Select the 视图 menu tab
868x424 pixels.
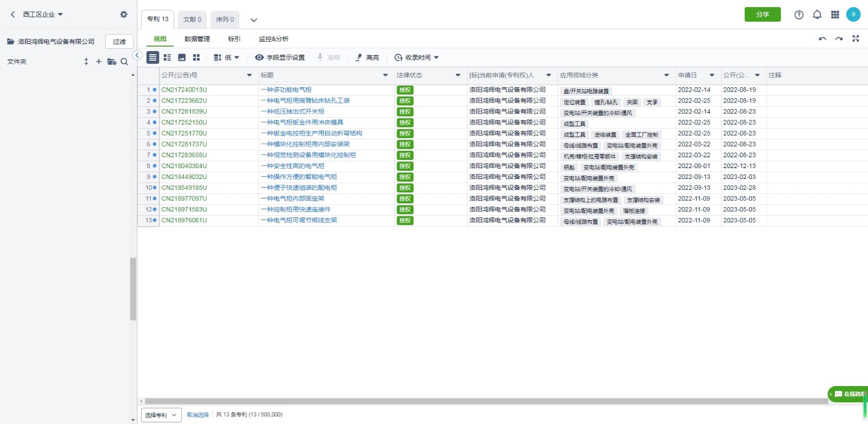pos(160,39)
